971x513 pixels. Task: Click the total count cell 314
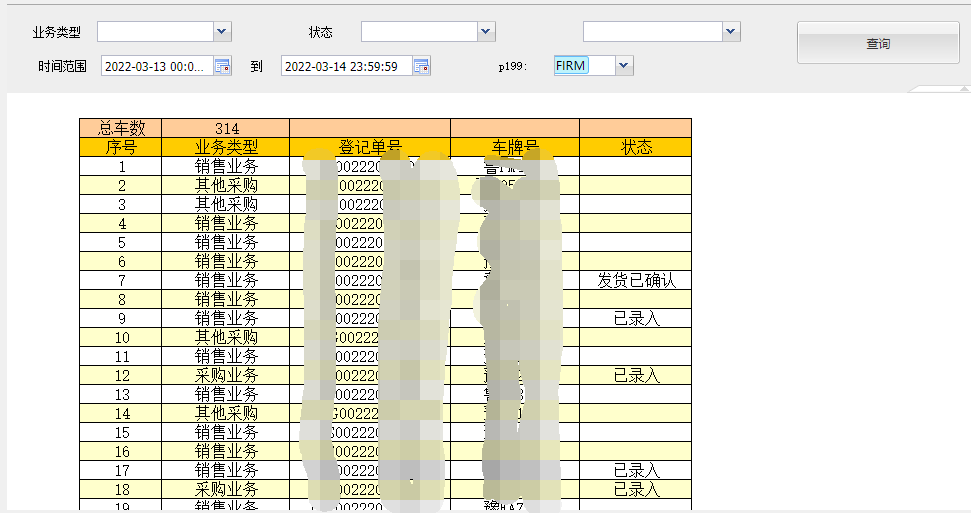pyautogui.click(x=226, y=128)
